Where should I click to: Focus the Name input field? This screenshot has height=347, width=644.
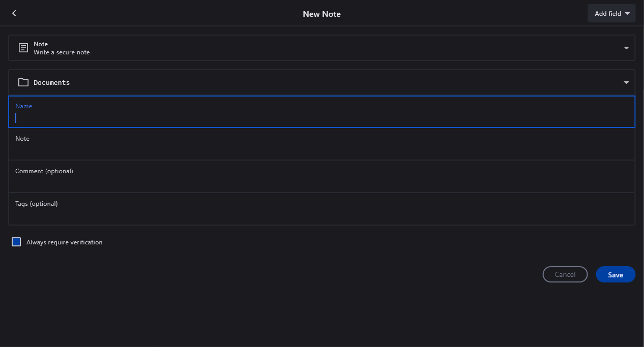[321, 118]
